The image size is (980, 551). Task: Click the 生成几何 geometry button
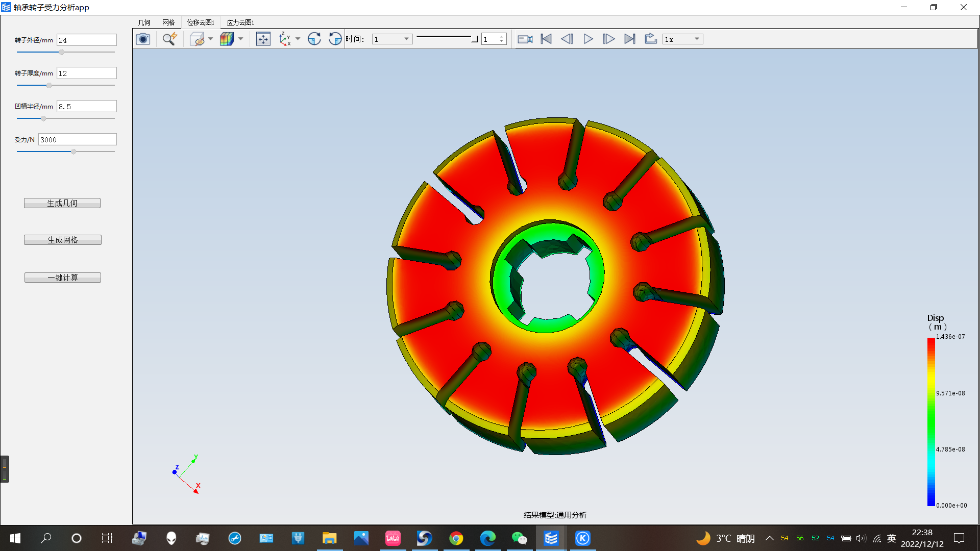point(62,203)
